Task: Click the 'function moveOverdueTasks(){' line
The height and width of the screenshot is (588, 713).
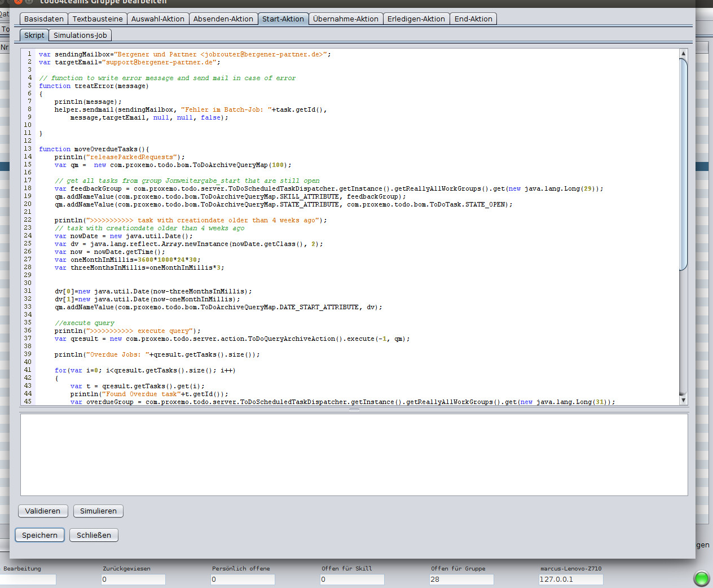Action: (x=94, y=149)
